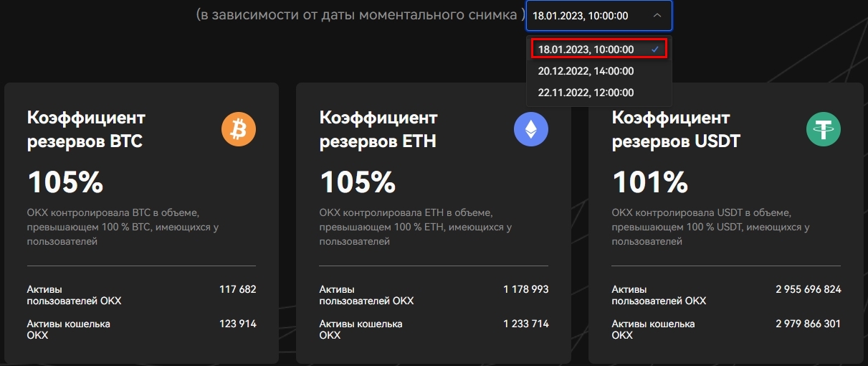Click USDT wallet assets value 2 979 866 301
This screenshot has height=366, width=868.
(x=808, y=324)
